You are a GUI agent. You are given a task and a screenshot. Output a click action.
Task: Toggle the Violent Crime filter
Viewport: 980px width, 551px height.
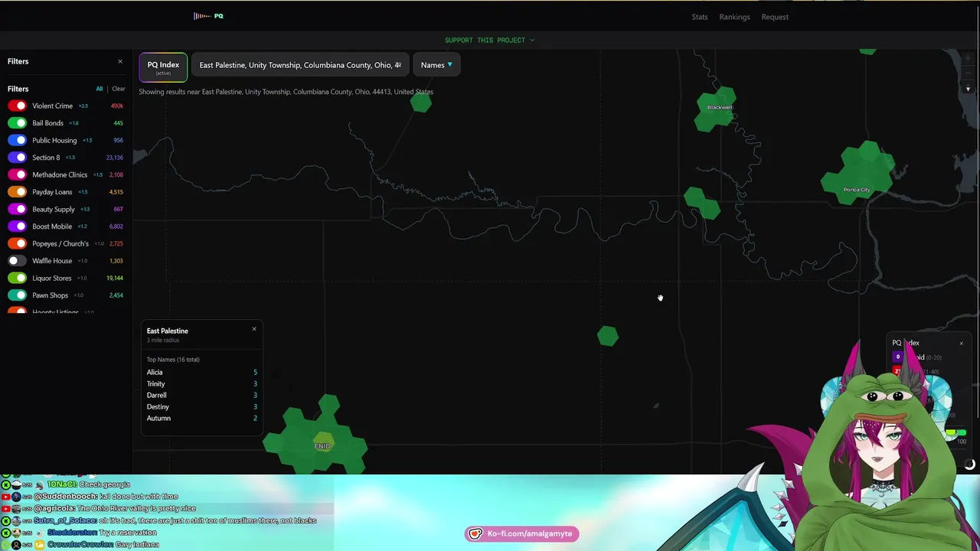(17, 106)
